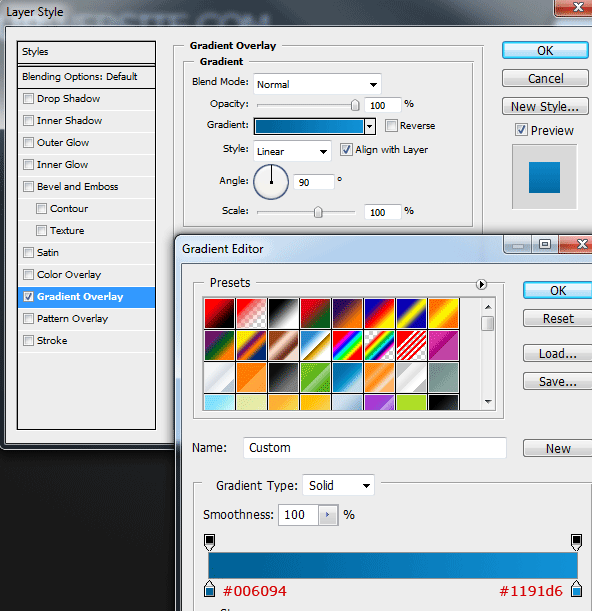
Task: Click the Load... button in Gradient Editor
Action: [x=558, y=353]
